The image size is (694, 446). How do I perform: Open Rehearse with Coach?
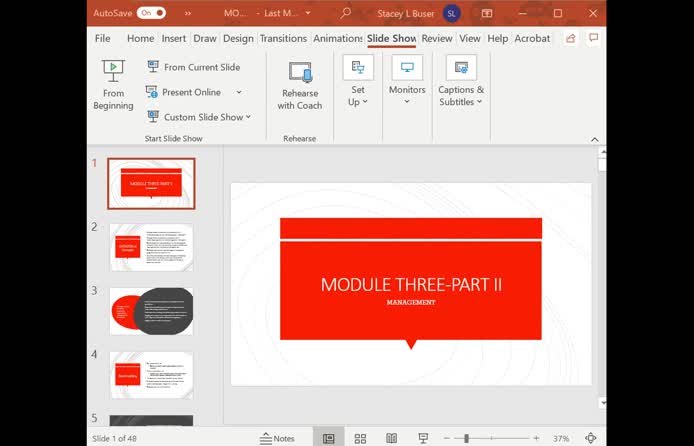[x=300, y=85]
